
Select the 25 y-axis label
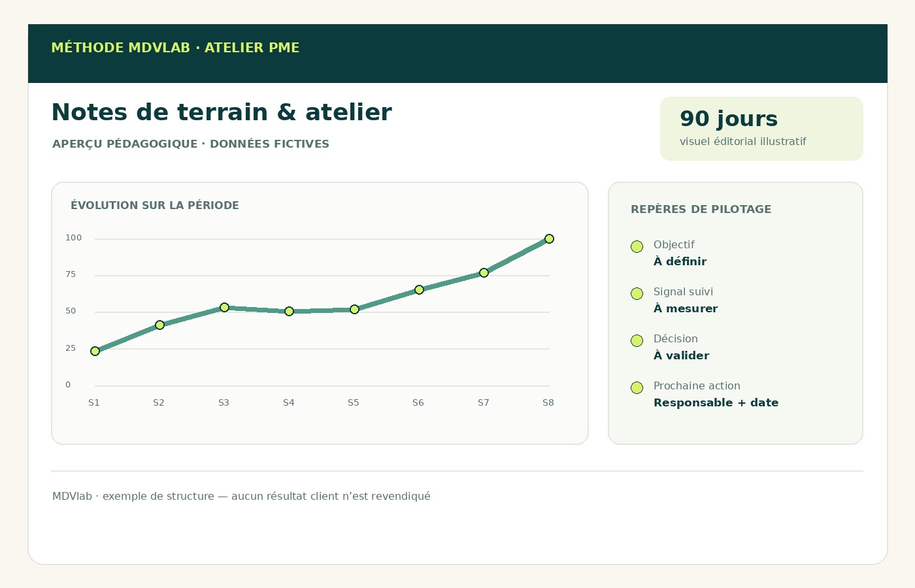71,348
